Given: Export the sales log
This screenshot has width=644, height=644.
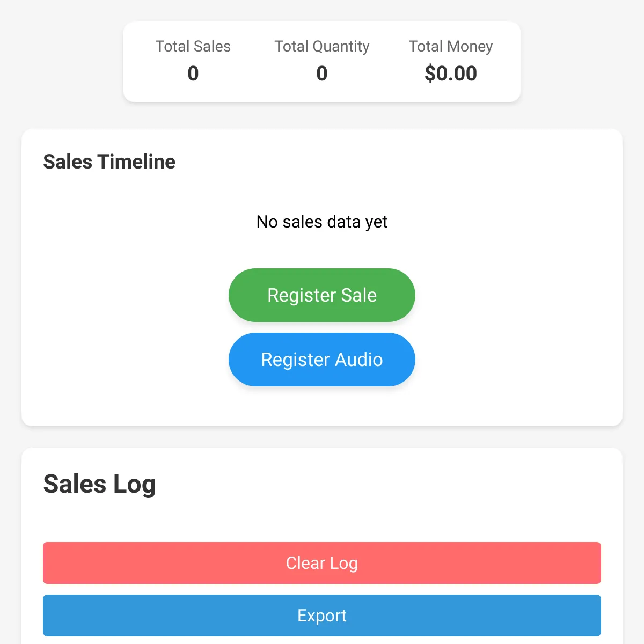Looking at the screenshot, I should click(x=322, y=616).
